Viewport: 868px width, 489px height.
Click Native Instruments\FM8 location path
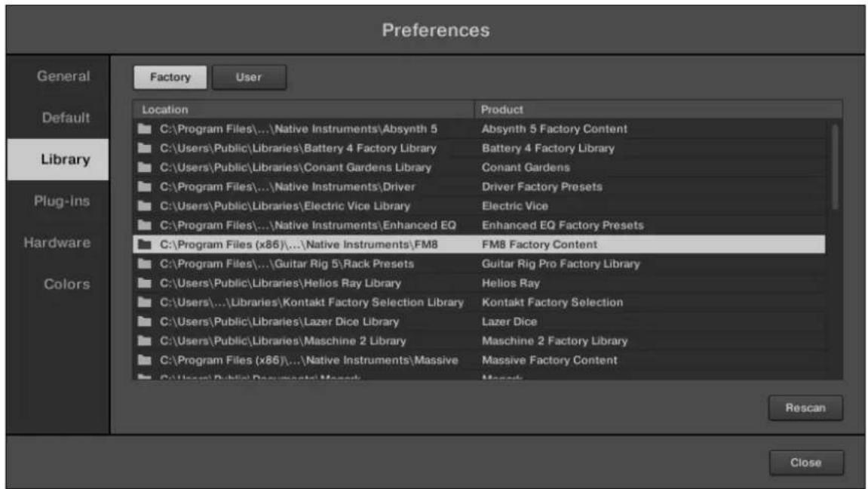(299, 244)
